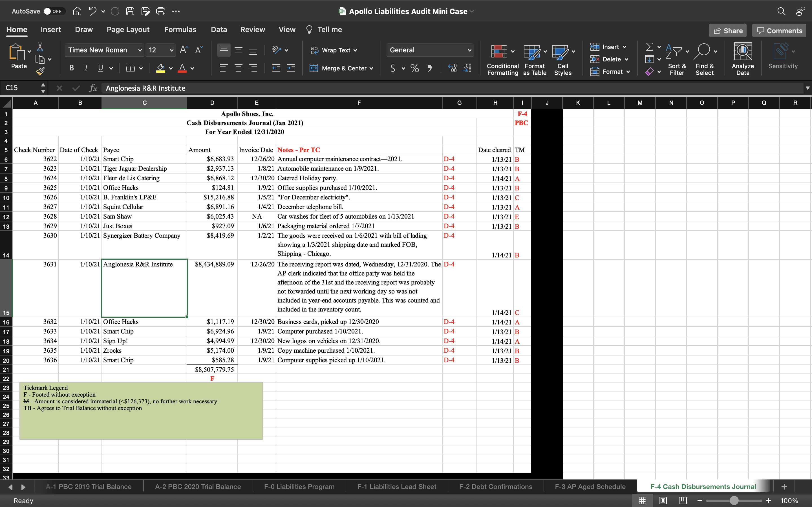
Task: Switch to the Formulas ribbon tab
Action: point(180,30)
